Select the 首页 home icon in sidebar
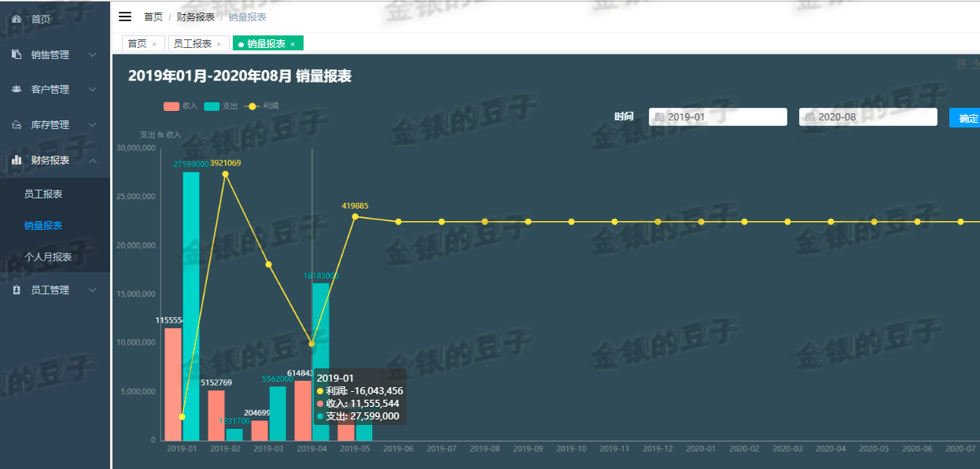 point(16,18)
